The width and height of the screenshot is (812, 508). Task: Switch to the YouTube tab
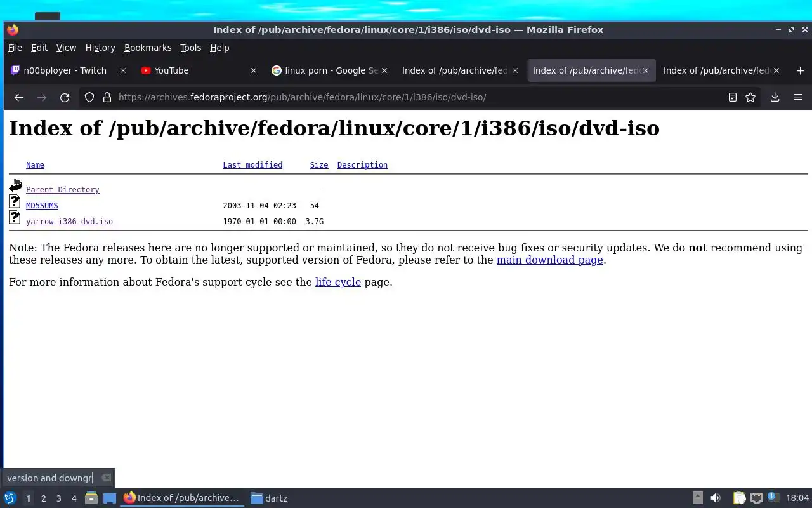199,70
